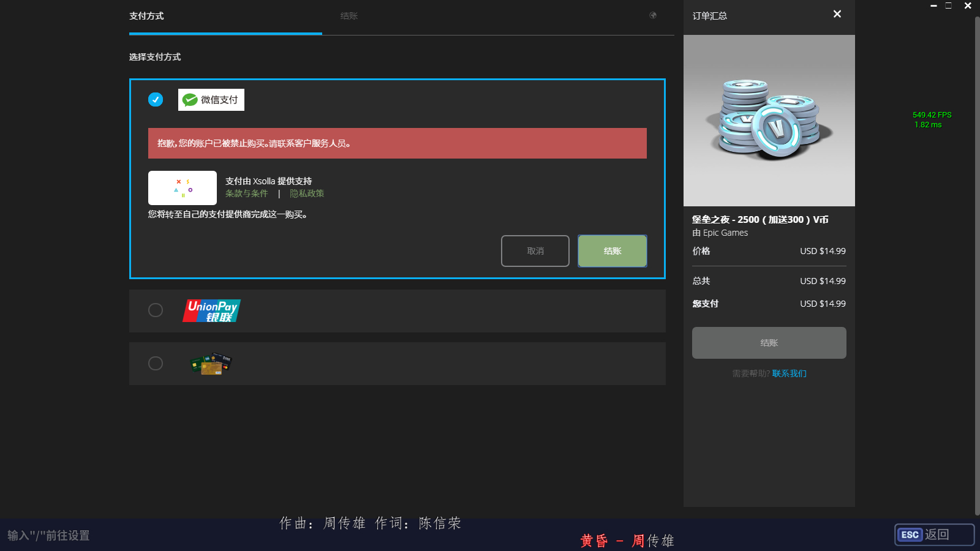Click the 输入"/"前往设置 hint text
980x551 pixels.
(48, 536)
